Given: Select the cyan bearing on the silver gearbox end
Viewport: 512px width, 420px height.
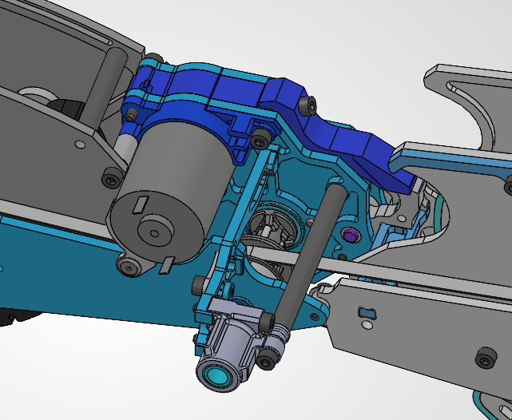Looking at the screenshot, I should click(216, 377).
